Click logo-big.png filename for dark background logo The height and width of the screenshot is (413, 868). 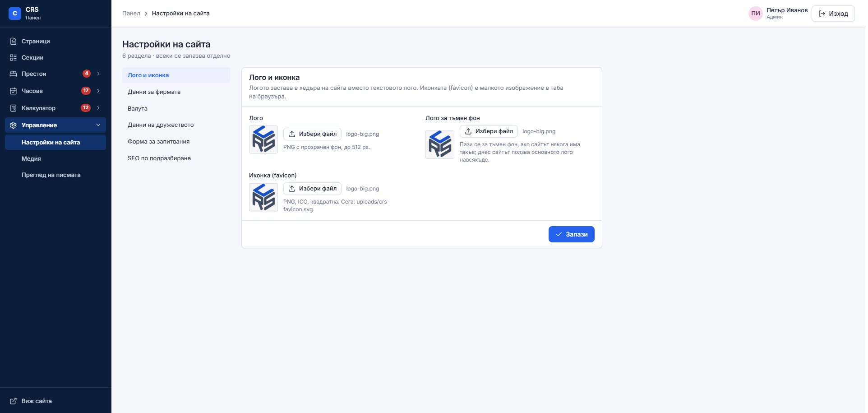click(539, 131)
